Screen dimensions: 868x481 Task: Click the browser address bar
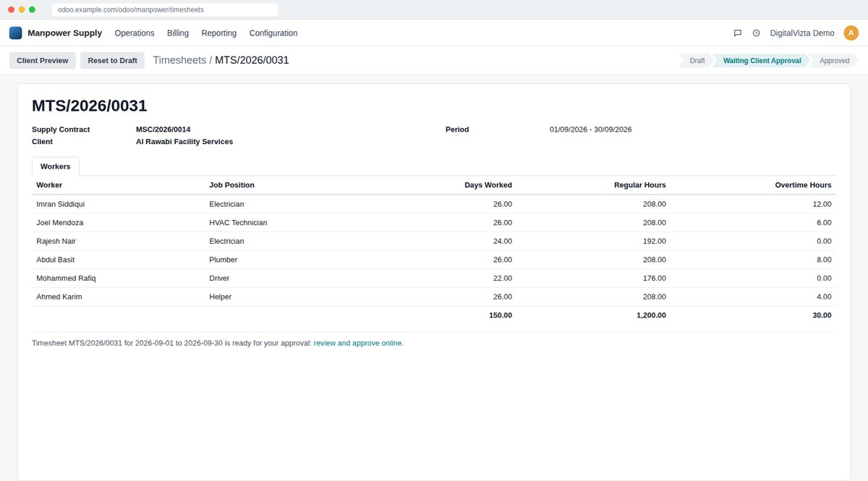[x=165, y=9]
